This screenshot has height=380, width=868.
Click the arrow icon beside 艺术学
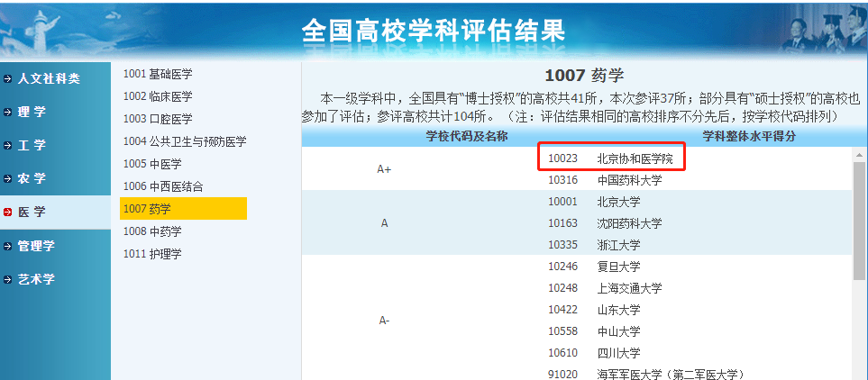8,279
